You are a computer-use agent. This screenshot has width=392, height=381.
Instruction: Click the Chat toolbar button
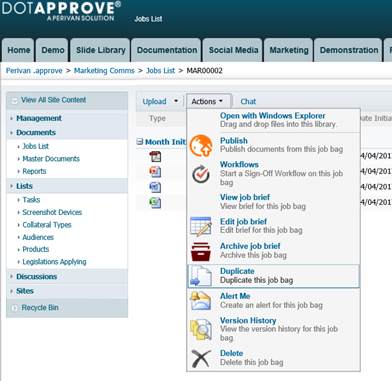point(248,101)
